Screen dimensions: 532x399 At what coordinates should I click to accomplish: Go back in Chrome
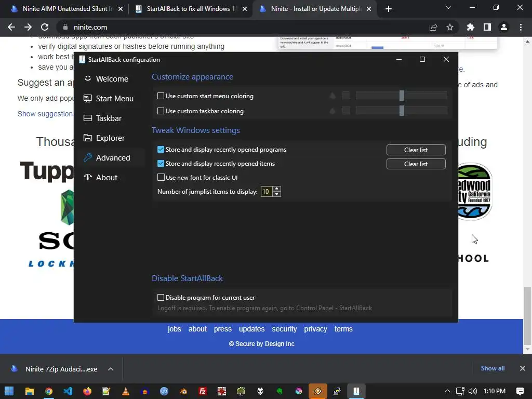(x=11, y=27)
